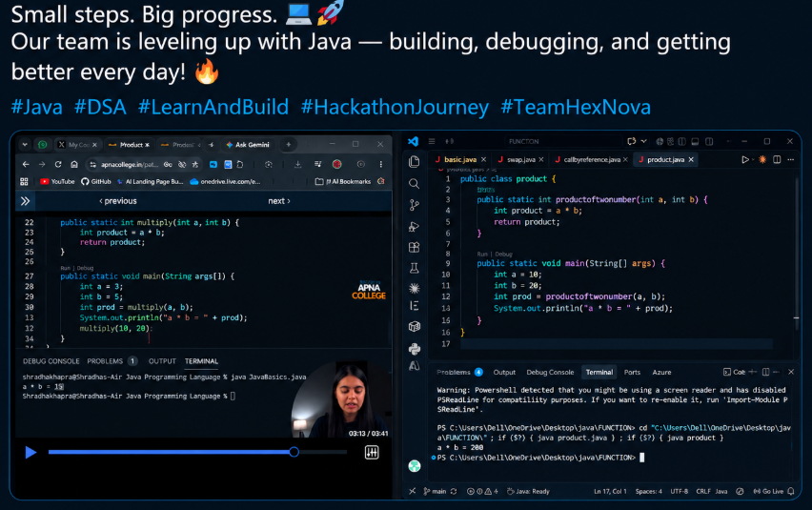The height and width of the screenshot is (510, 812).
Task: Open the #DSA hashtag link
Action: click(x=100, y=107)
